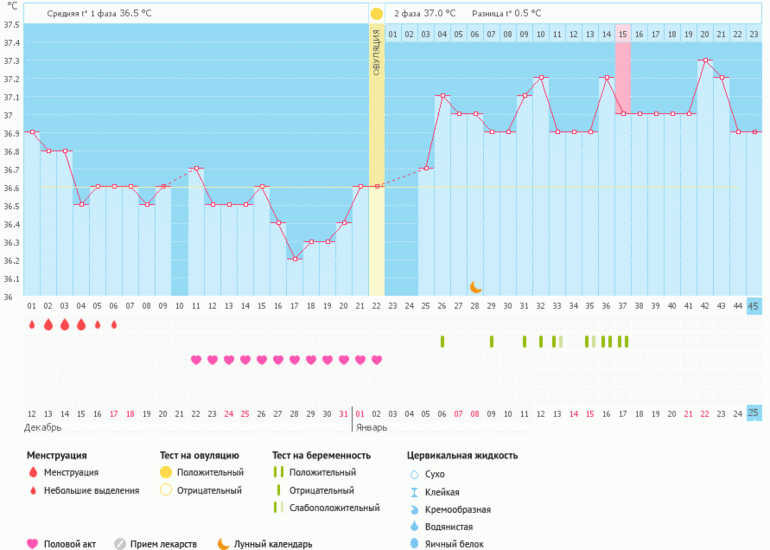Click phase-two header day number 23
The image size is (770, 550).
click(754, 34)
